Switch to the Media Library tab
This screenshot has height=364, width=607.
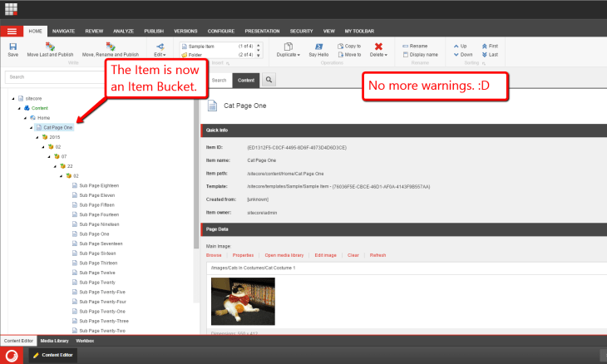pyautogui.click(x=53, y=341)
